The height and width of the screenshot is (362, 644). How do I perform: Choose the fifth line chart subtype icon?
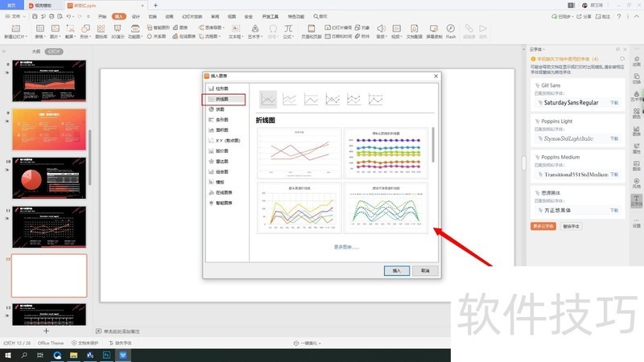tap(353, 99)
